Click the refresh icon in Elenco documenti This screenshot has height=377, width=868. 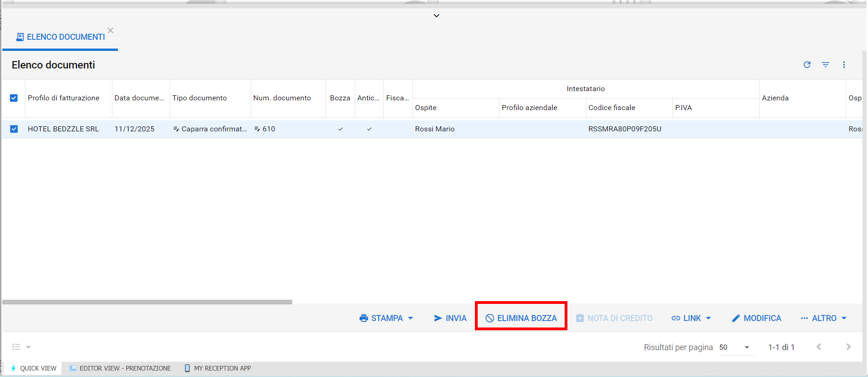pyautogui.click(x=807, y=65)
